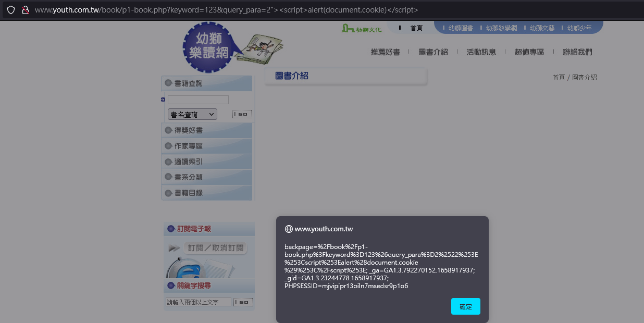644x323 pixels.
Task: Click the 書籍查詢 sidebar header
Action: tap(207, 83)
